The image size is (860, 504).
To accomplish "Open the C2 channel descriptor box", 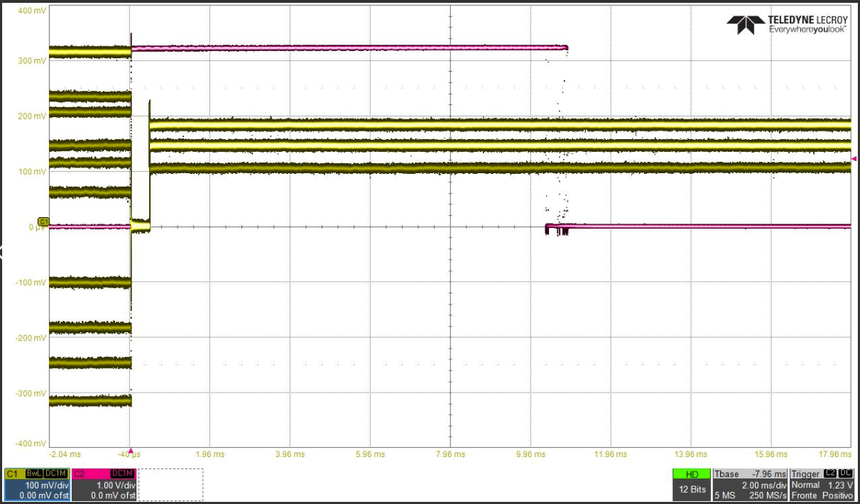I will click(104, 485).
